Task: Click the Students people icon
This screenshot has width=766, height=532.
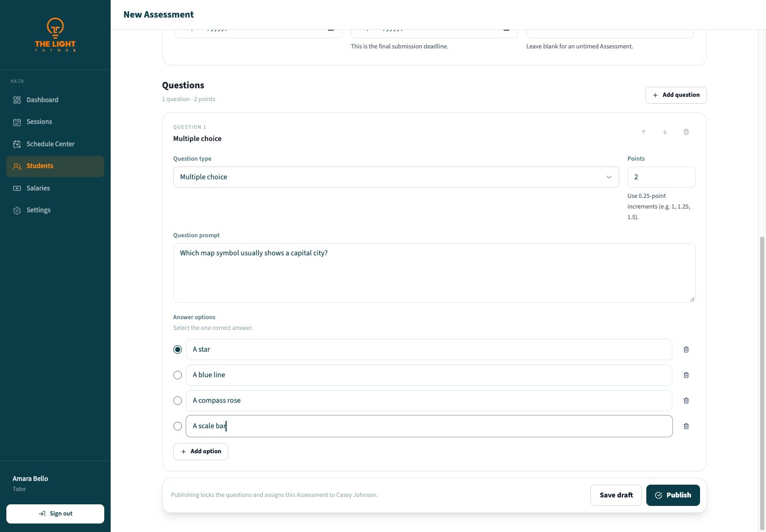Action: click(x=17, y=166)
